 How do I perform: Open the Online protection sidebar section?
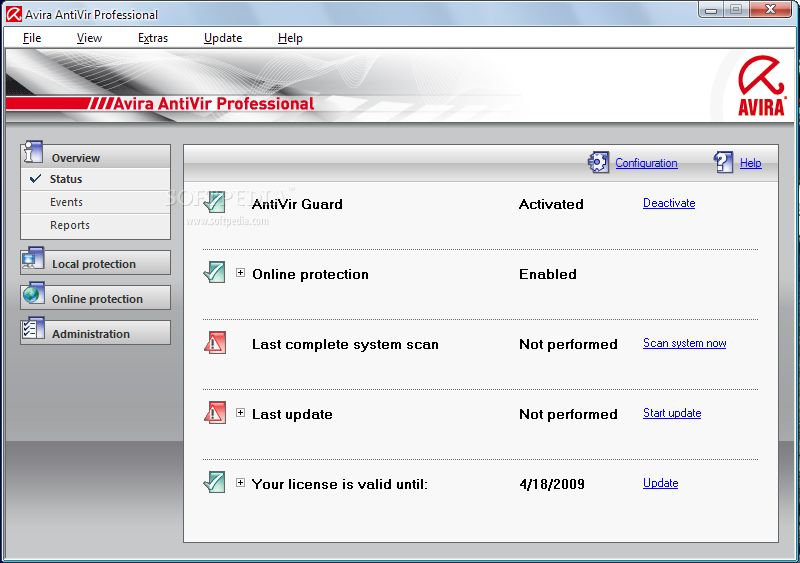pyautogui.click(x=95, y=298)
